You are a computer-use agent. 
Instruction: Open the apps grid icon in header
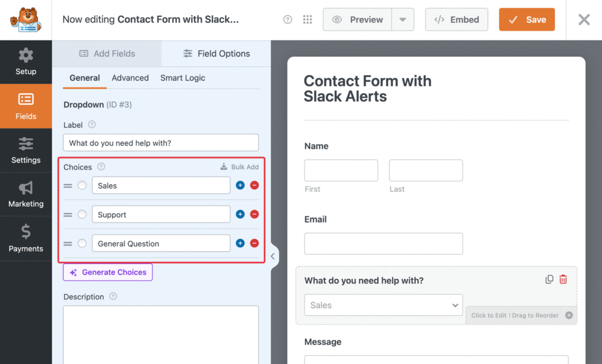[307, 19]
